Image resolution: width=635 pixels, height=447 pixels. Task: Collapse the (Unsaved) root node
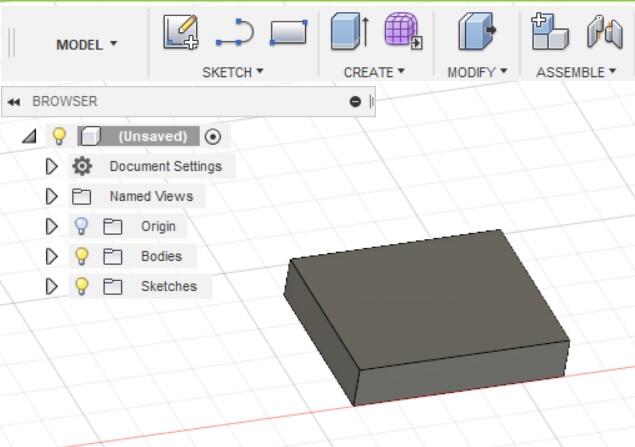[29, 136]
